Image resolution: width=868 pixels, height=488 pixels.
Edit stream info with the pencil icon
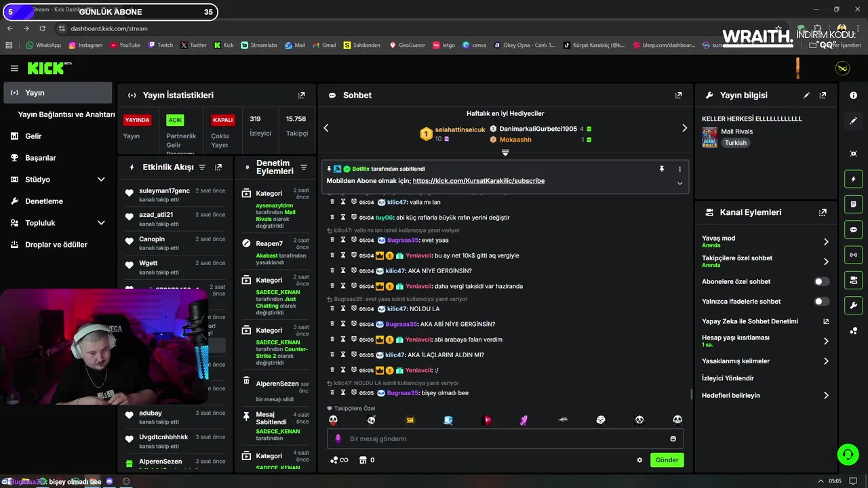[806, 96]
